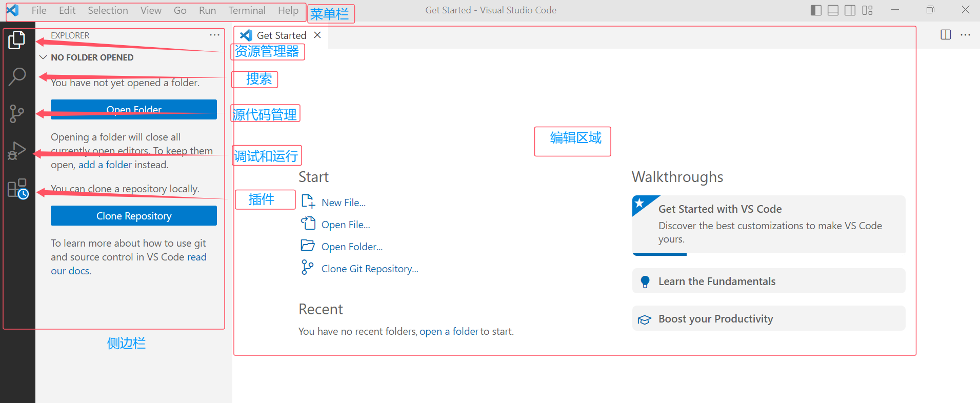Screen dimensions: 980x403
Task: Click the Recent heading
Action: click(321, 309)
